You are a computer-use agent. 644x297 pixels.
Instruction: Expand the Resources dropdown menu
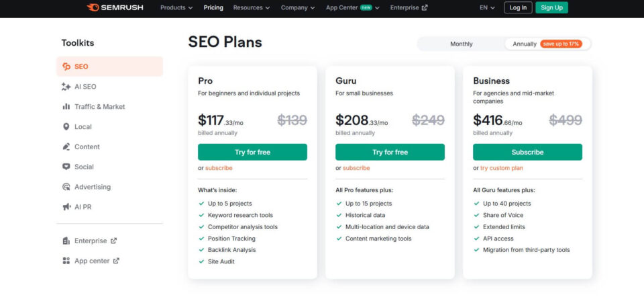252,7
